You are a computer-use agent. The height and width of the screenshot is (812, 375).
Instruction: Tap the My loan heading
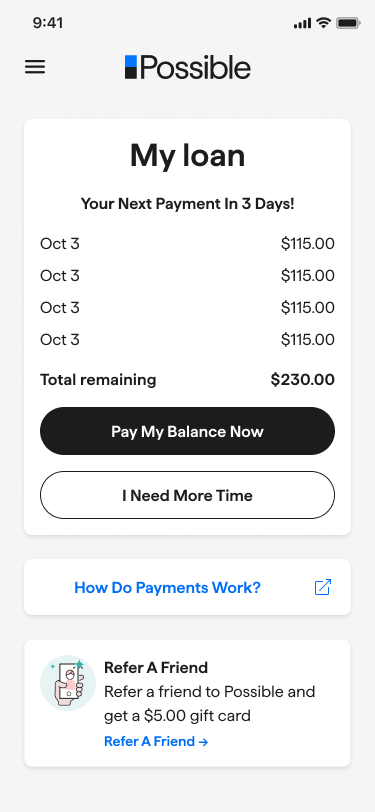tap(188, 155)
